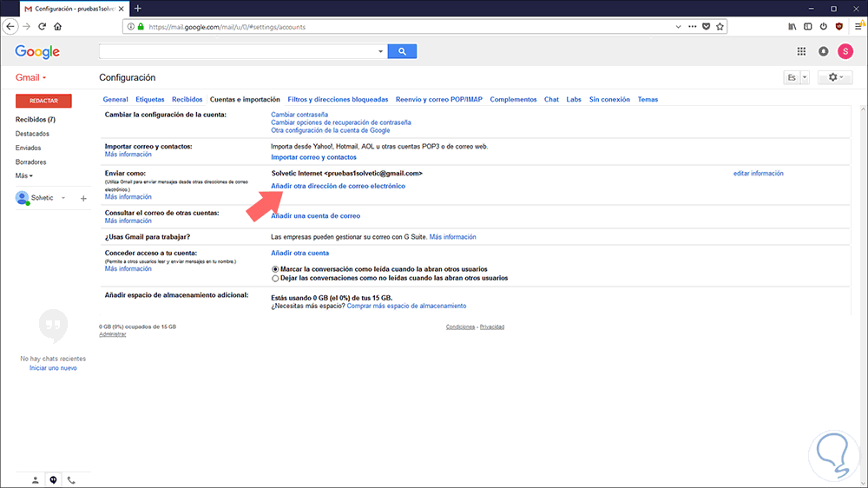The width and height of the screenshot is (868, 488).
Task: Click the Cambiar contraseña link
Action: pos(299,115)
